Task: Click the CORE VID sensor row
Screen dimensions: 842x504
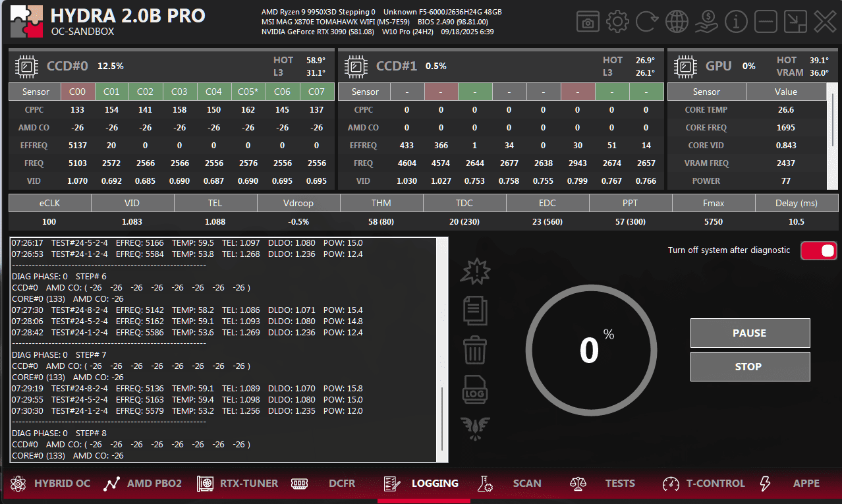Action: [x=747, y=146]
